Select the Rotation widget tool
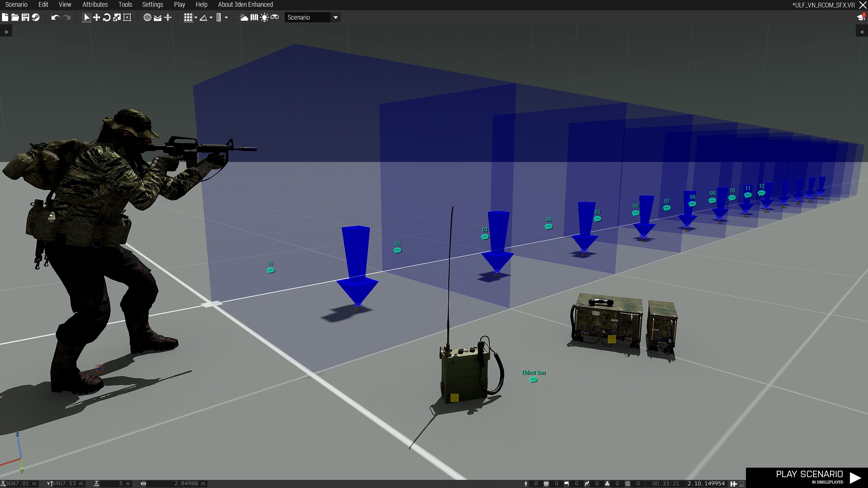868x488 pixels. 107,18
